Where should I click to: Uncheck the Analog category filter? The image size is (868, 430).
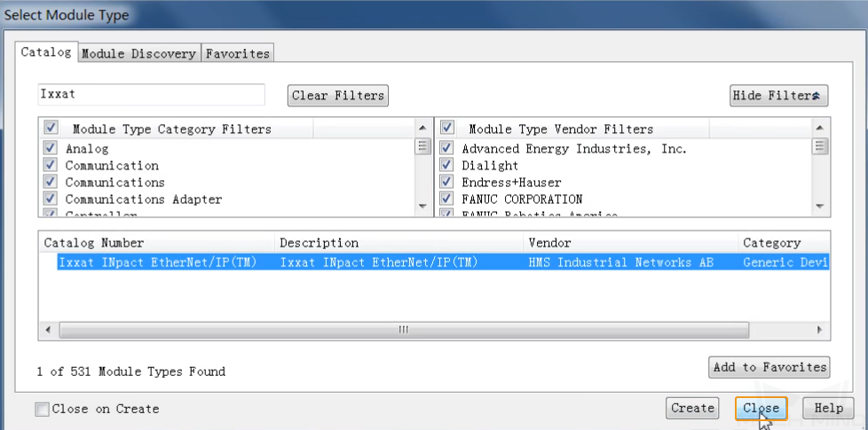[x=51, y=148]
